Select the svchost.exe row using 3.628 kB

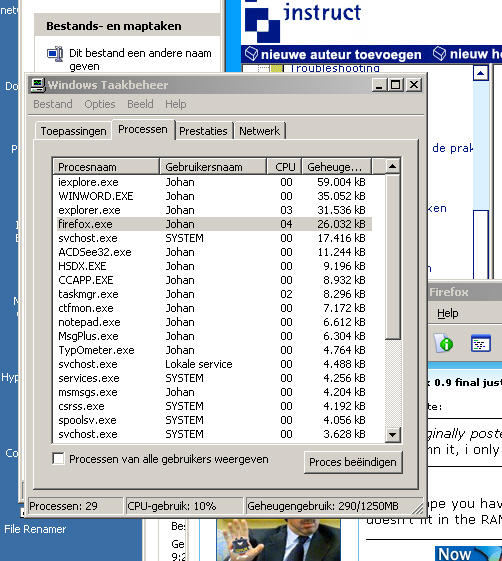tap(213, 434)
